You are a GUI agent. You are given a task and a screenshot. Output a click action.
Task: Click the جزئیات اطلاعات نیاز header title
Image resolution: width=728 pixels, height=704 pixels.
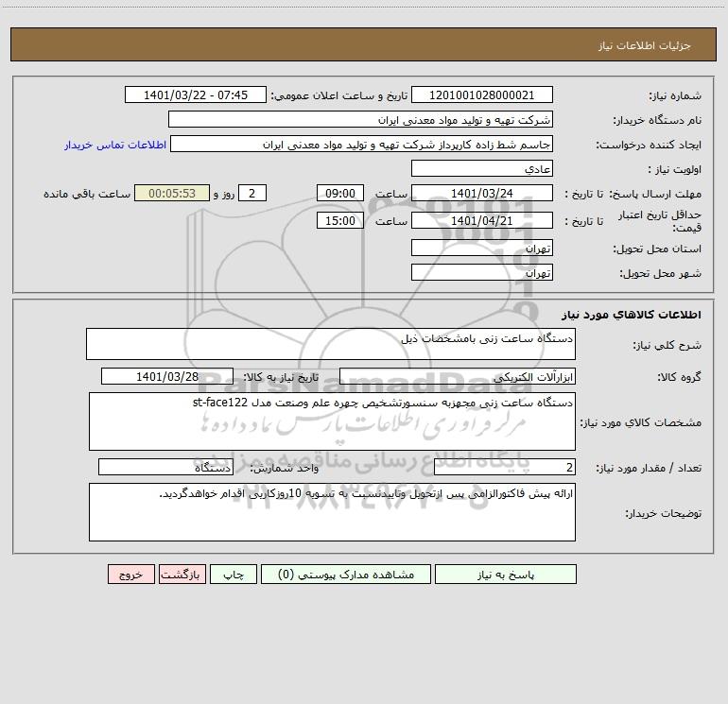pyautogui.click(x=645, y=45)
